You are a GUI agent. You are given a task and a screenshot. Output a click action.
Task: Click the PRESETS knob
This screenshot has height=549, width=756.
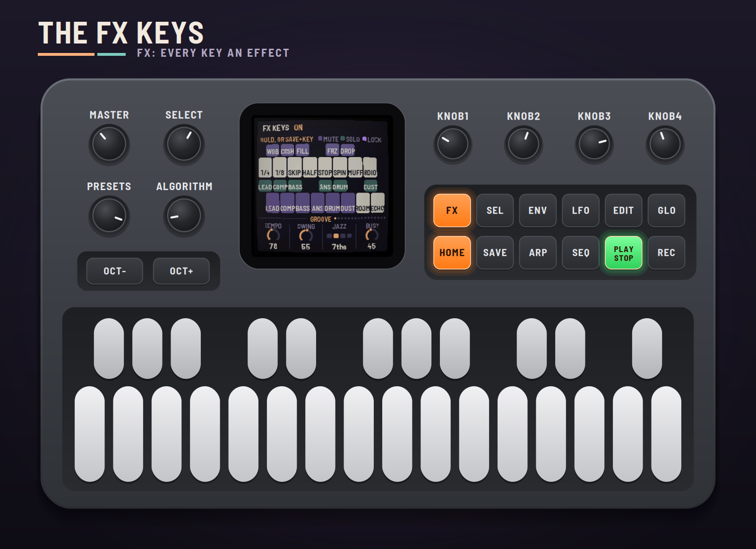click(109, 216)
